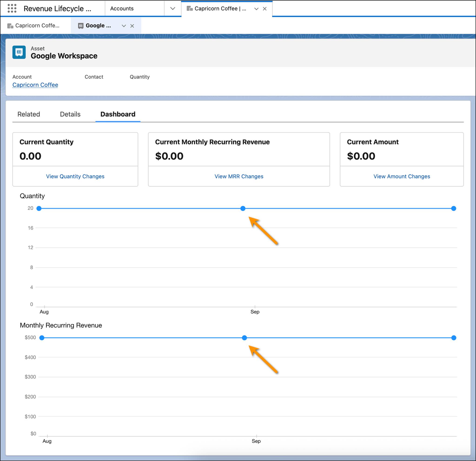This screenshot has height=461, width=476.
Task: Click the Current Monthly Recurring Revenue heading
Action: point(212,142)
